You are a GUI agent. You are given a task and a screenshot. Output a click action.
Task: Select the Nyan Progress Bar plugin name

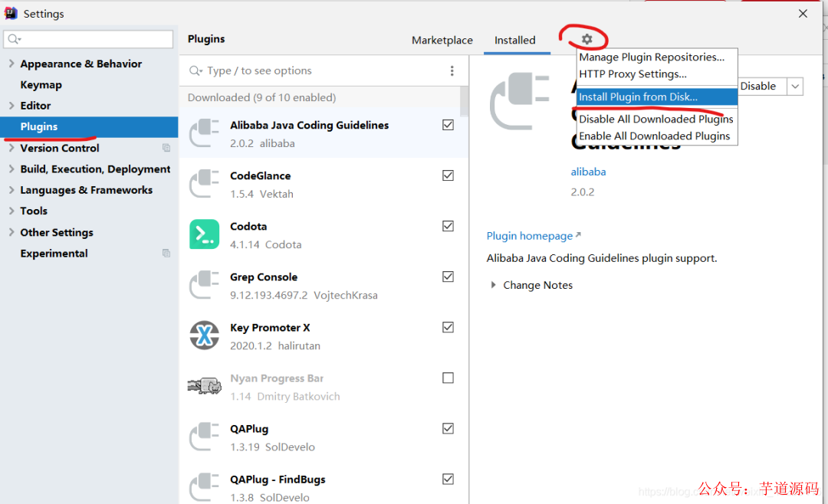click(x=277, y=378)
